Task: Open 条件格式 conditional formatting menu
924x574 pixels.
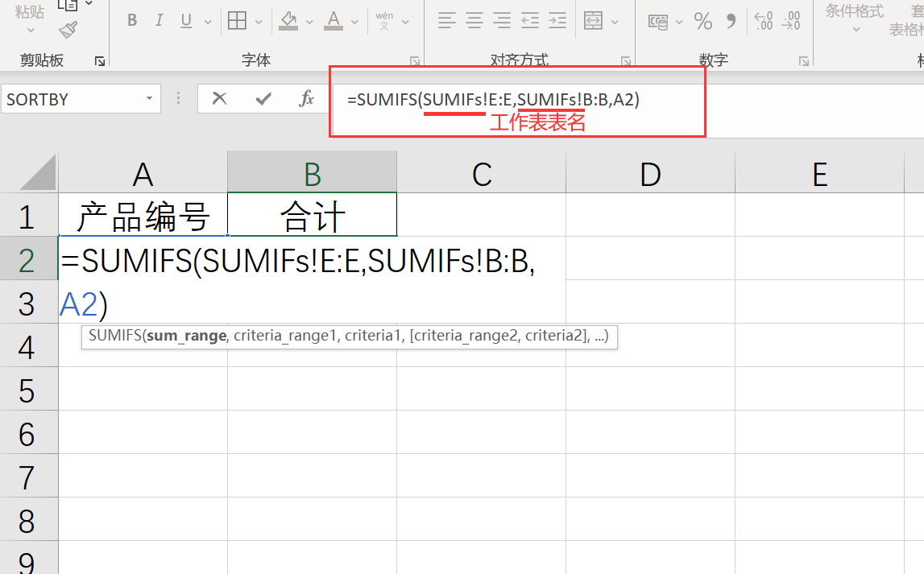Action: 855,19
